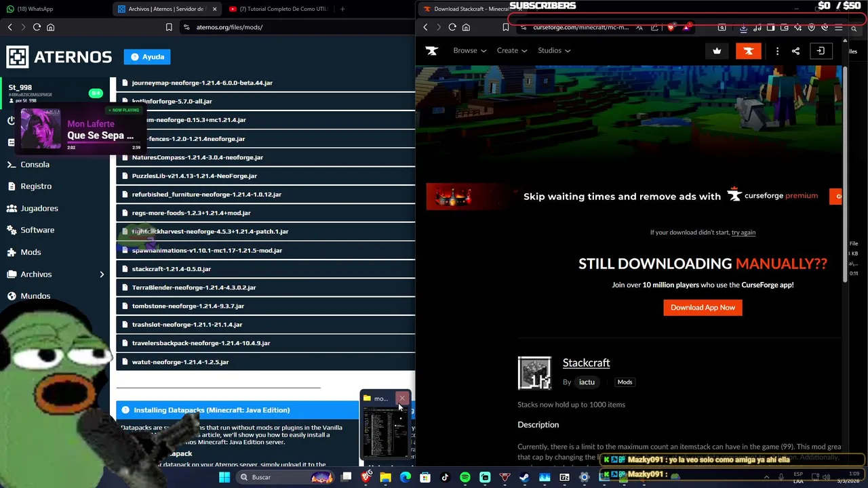Open the CurseForge browser hamburger menu
This screenshot has width=868, height=488.
tap(838, 28)
